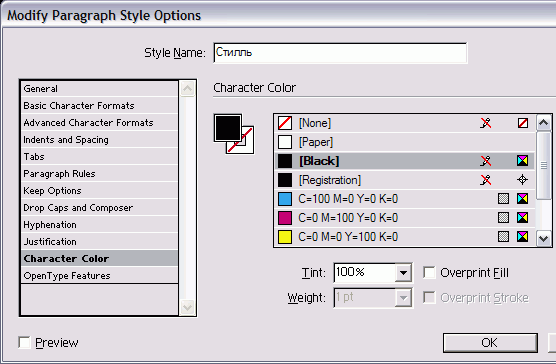
Task: Select the [None] swatch icon
Action: click(285, 123)
